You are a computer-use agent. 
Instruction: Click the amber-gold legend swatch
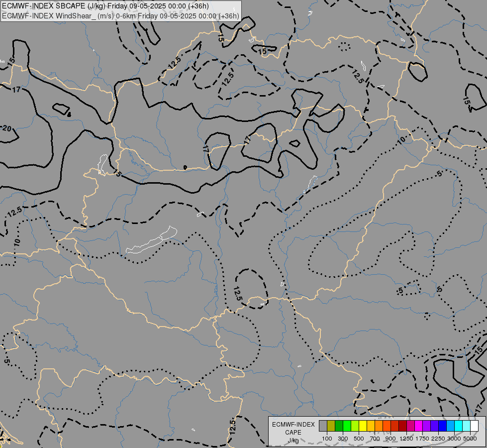click(x=371, y=426)
